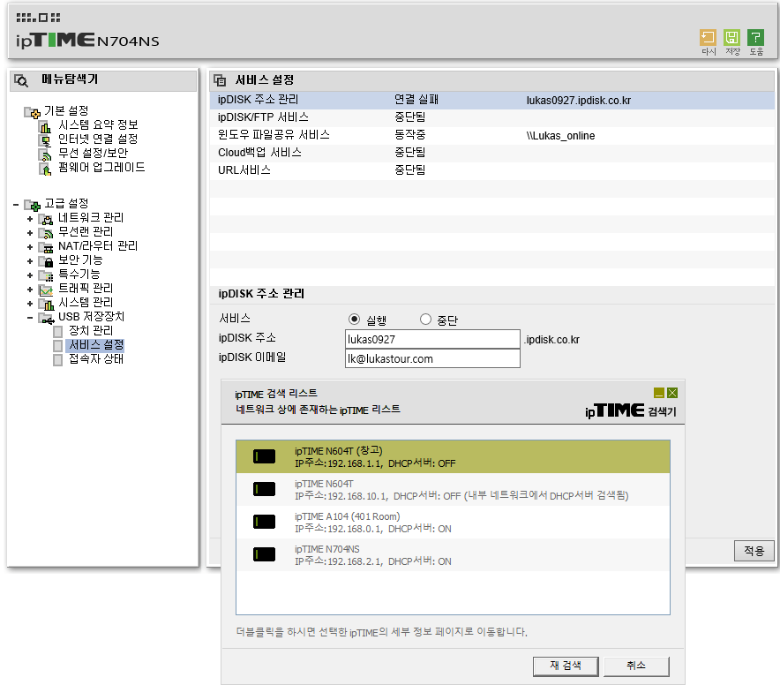Click the ipDISK 이메일 input field
The width and height of the screenshot is (780, 700).
(432, 358)
